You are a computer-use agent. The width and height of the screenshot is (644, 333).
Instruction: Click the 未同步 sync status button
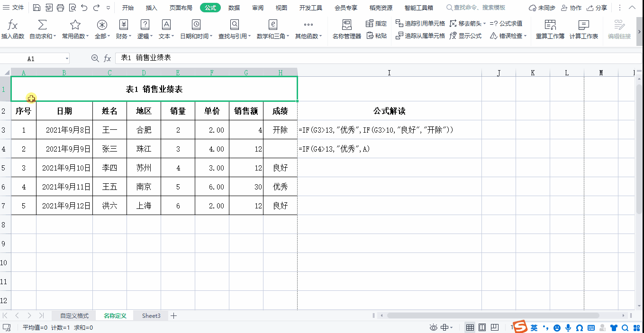542,8
